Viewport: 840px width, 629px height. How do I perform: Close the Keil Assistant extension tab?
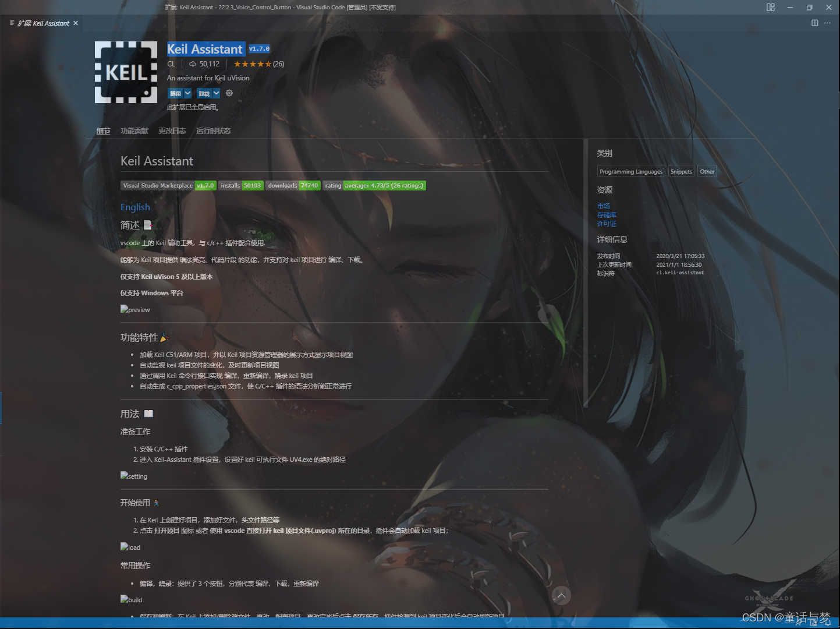coord(76,23)
